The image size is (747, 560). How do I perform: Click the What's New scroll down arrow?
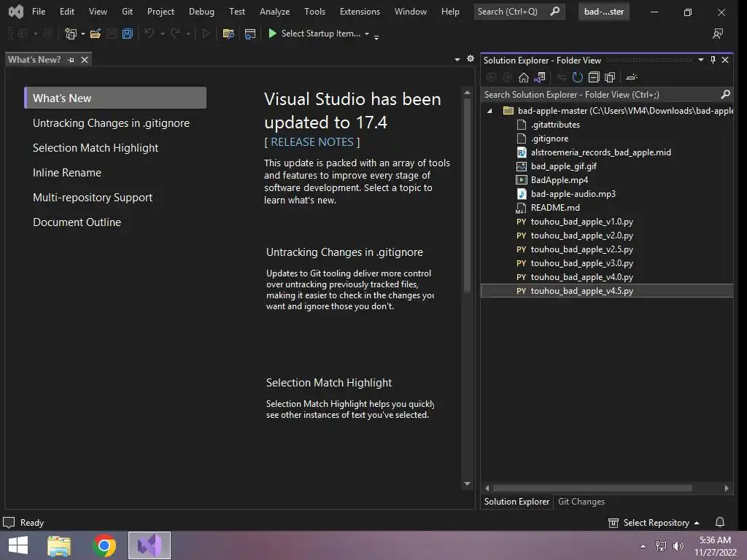tap(468, 484)
